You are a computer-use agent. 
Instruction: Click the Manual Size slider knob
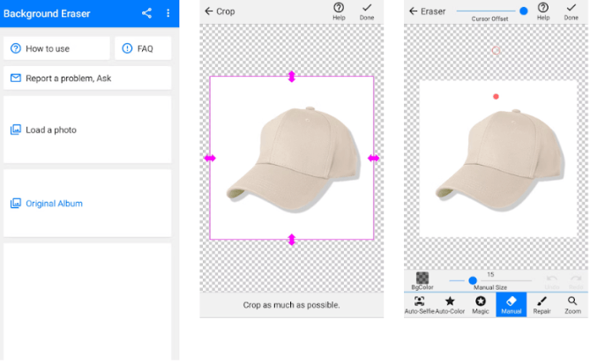(x=473, y=280)
